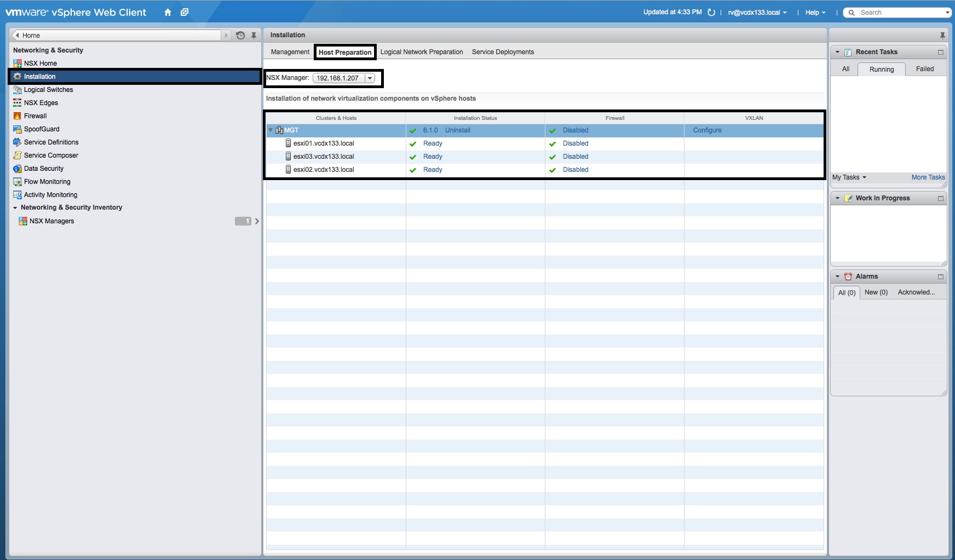The image size is (955, 560).
Task: Collapse the MGT cluster tree row
Action: click(271, 130)
